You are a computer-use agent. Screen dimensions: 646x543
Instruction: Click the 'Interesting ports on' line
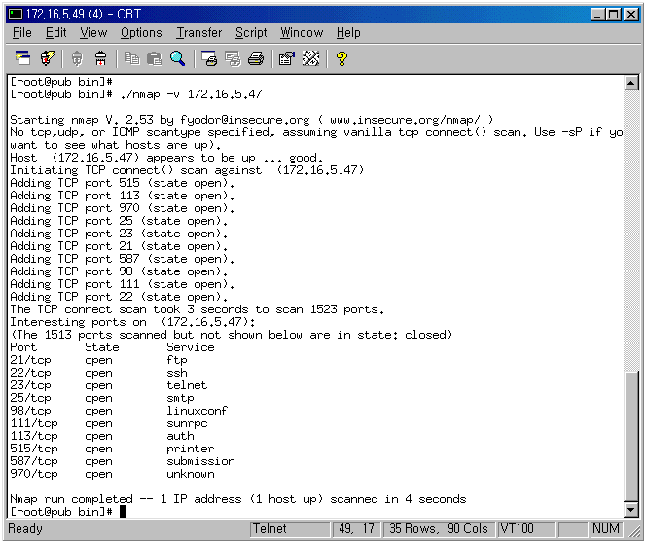(x=133, y=322)
